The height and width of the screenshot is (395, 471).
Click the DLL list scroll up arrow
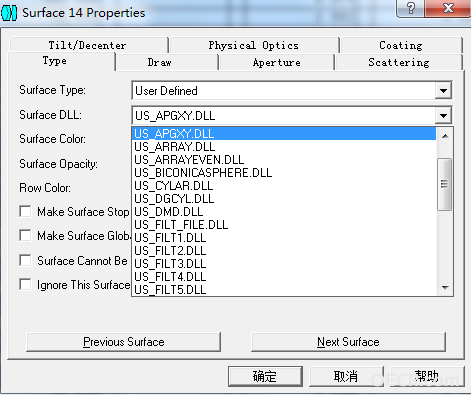(445, 136)
